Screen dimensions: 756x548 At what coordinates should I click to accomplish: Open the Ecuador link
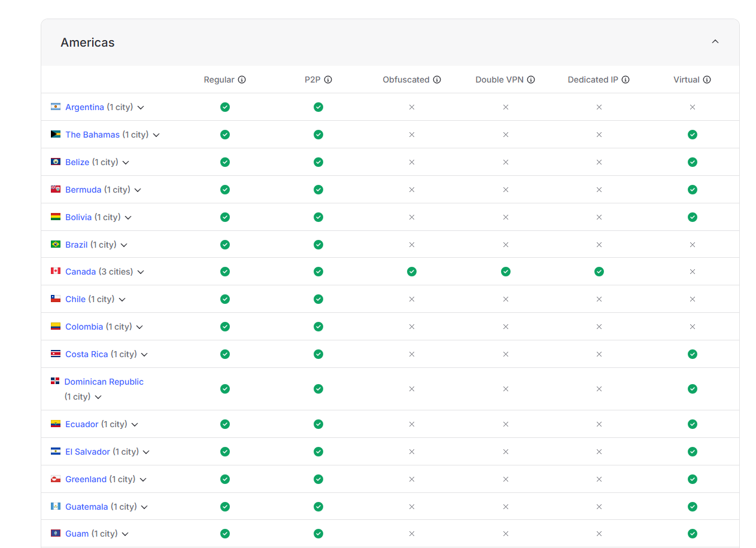coord(81,424)
